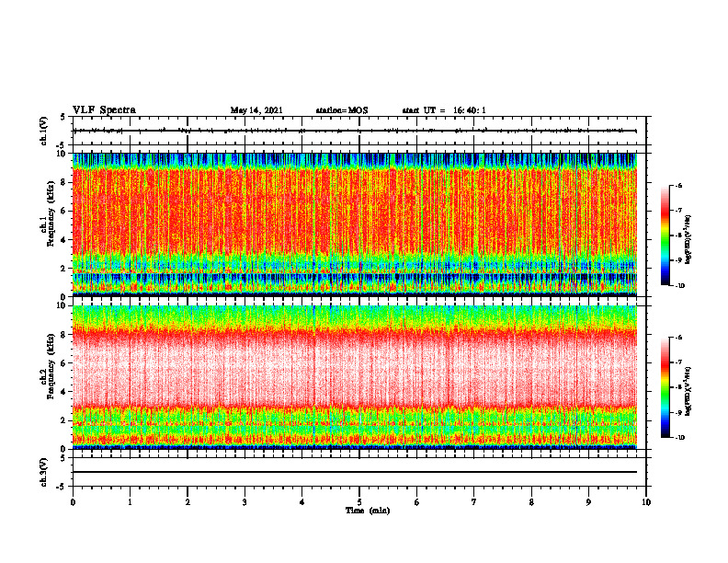Click the "8" kHz tick on ch.2 frequency axis
Image resolution: width=728 pixels, height=563 pixels.
coord(64,335)
